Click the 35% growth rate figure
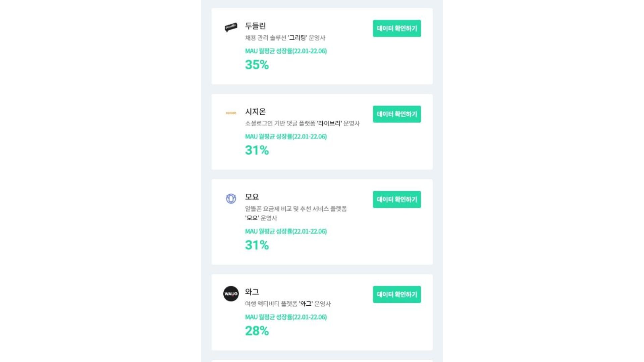Screen dimensions: 644x362 (x=257, y=65)
